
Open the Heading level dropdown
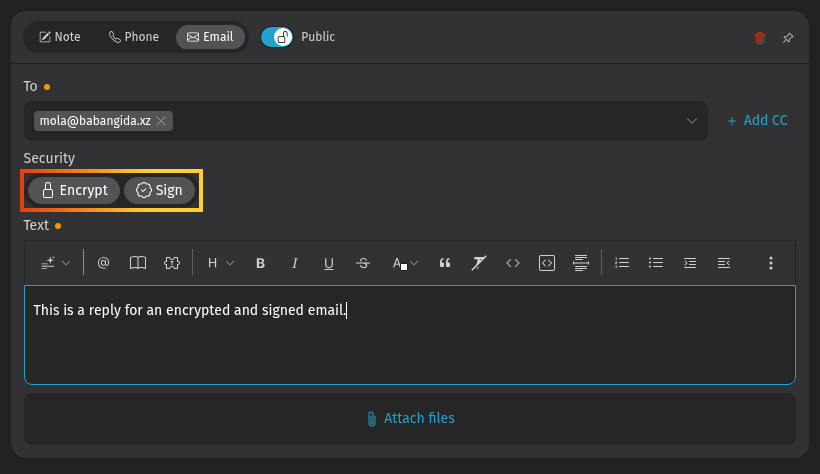[220, 263]
